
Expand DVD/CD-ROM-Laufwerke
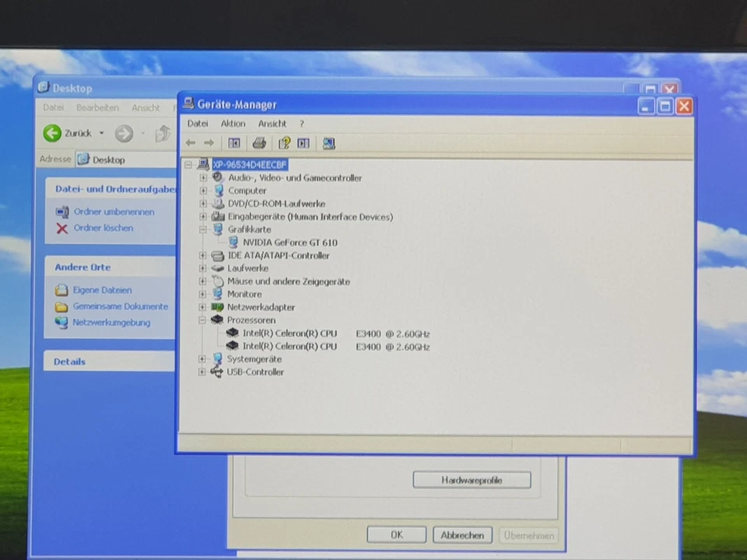tap(203, 203)
